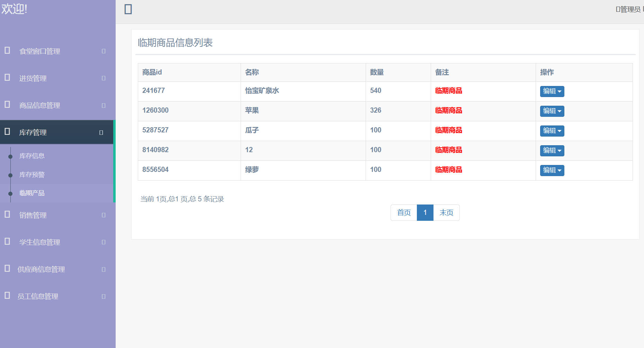Viewport: 644px width, 348px height.
Task: Open the 编辑 dropdown for 绿萝
Action: click(x=552, y=170)
